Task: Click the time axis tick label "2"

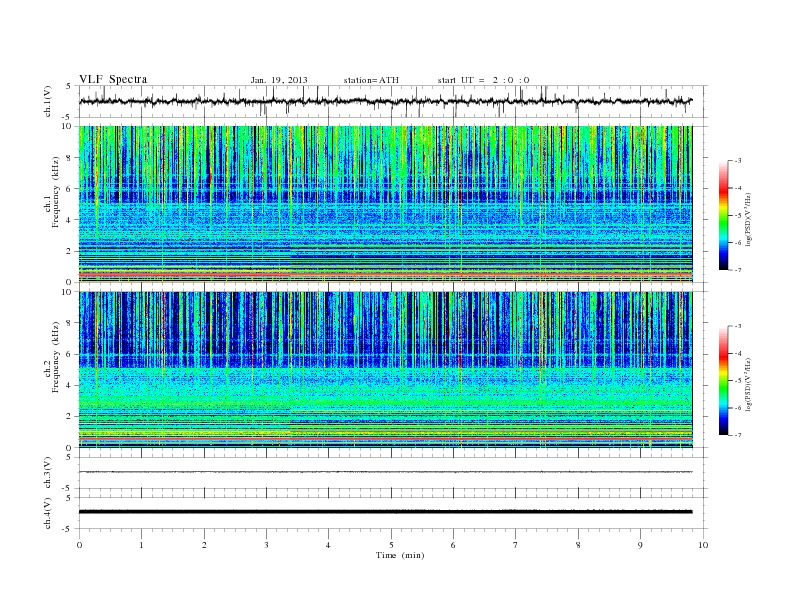Action: [204, 545]
